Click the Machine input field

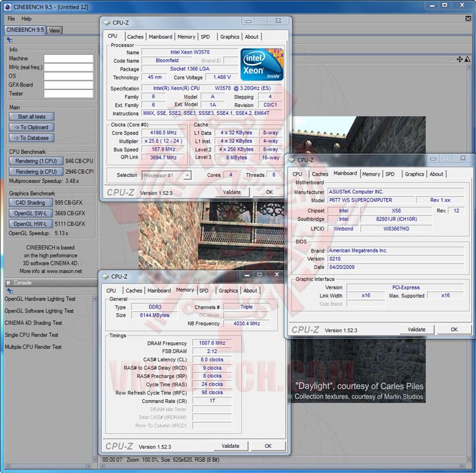pos(68,58)
